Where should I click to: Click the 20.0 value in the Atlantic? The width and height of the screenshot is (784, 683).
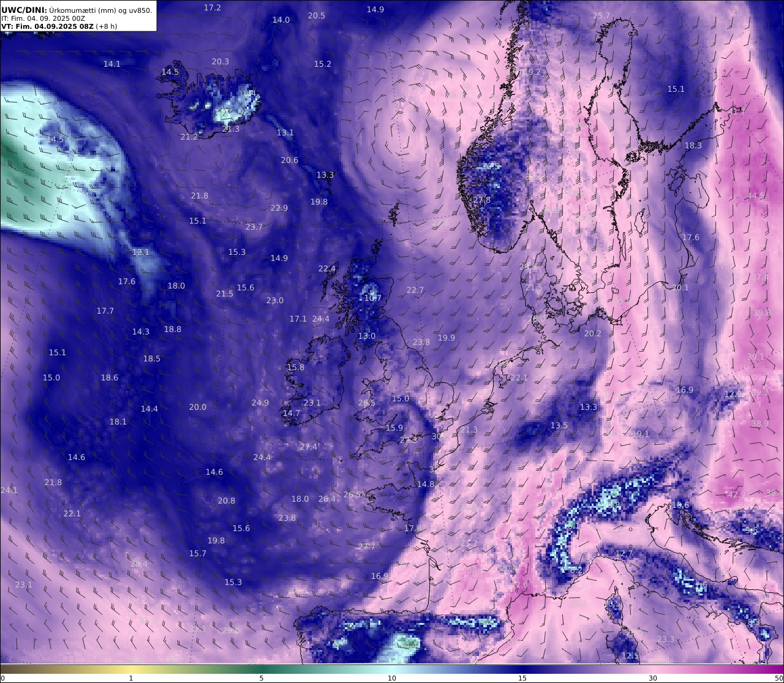coord(198,407)
